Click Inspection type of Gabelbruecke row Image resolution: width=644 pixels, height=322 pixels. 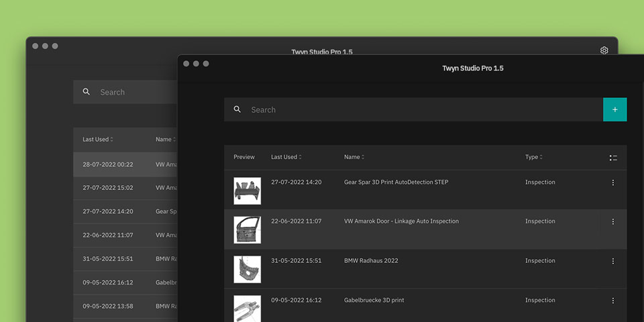point(540,300)
